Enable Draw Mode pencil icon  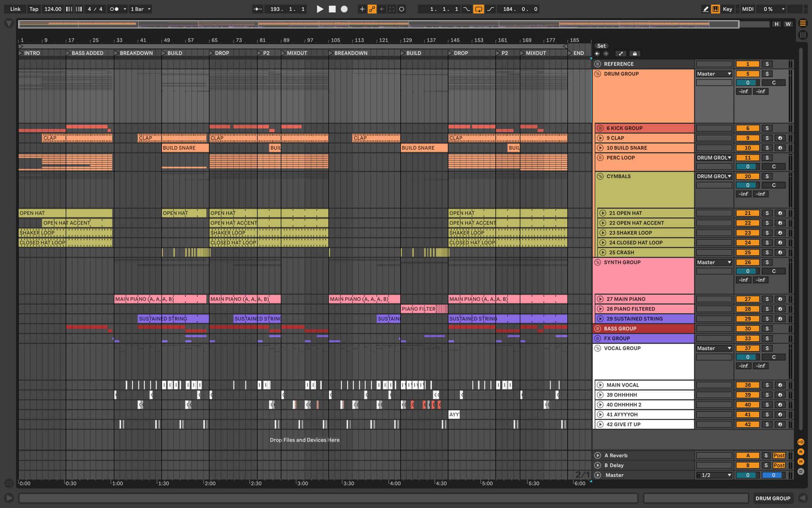(706, 9)
